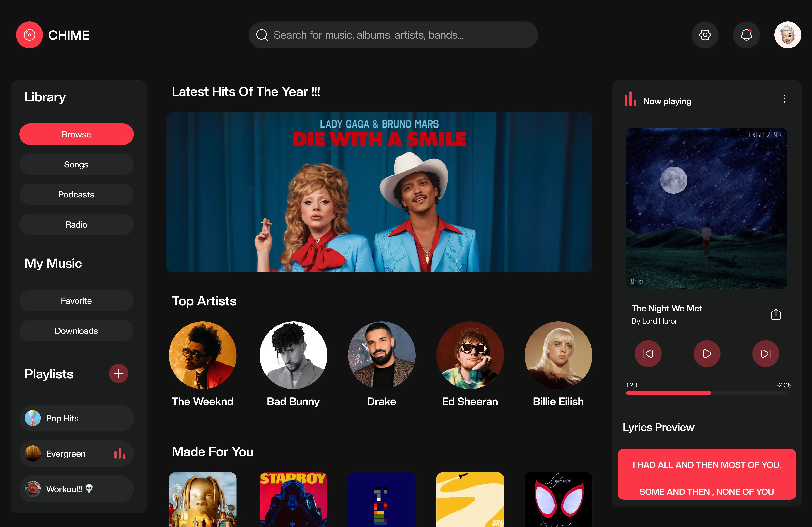Click Drake artist name

[x=381, y=402]
